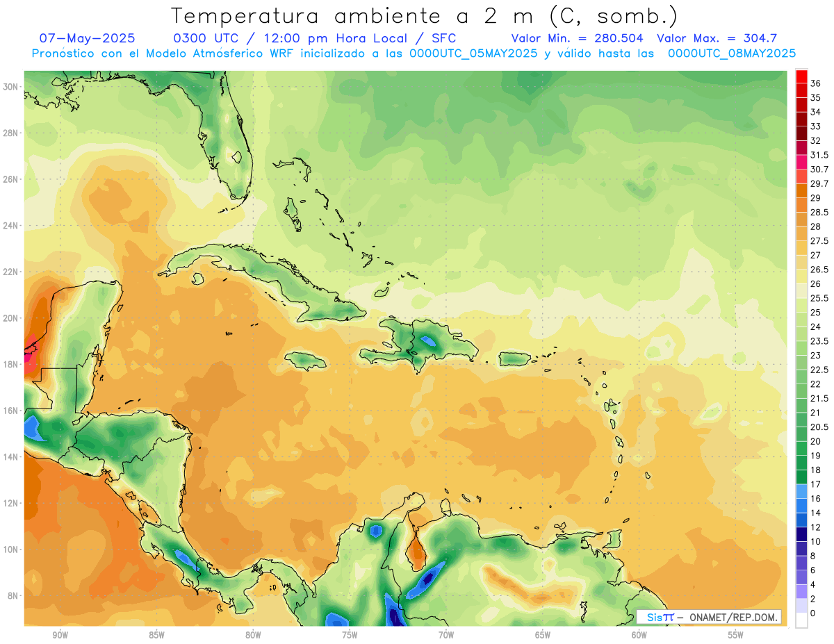
Task: Click the '8N' latitude axis label
Action: 13,595
